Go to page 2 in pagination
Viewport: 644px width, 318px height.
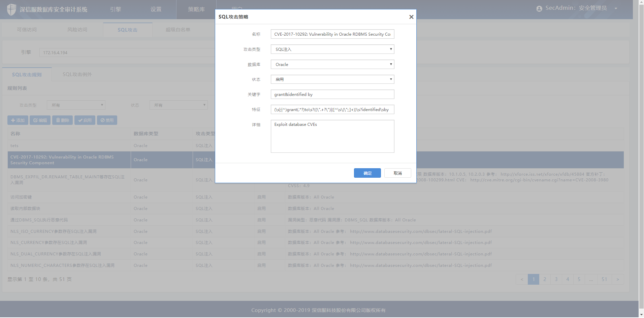point(545,279)
